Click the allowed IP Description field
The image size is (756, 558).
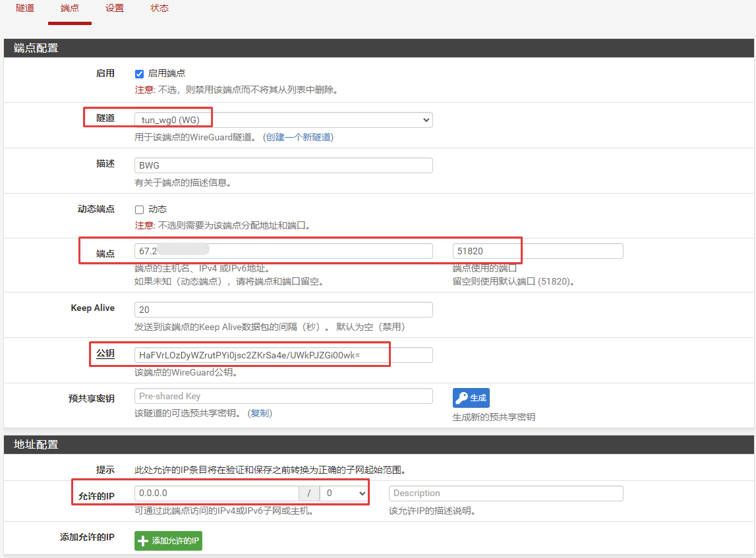pos(506,493)
